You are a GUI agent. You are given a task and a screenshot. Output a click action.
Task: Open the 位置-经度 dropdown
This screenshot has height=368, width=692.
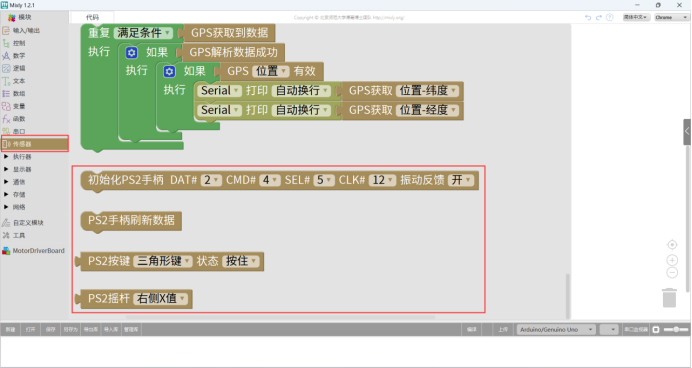pos(427,110)
